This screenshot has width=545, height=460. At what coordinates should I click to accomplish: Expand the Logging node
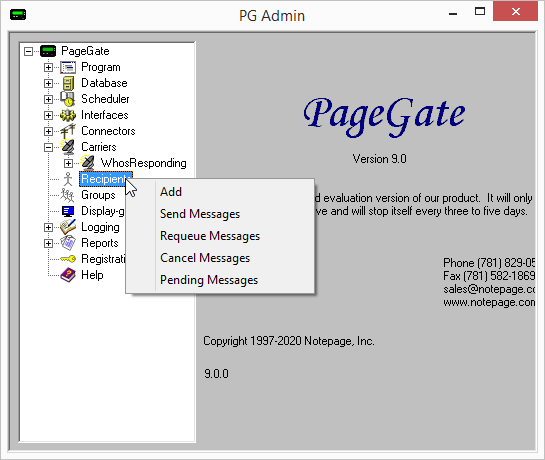pyautogui.click(x=48, y=227)
